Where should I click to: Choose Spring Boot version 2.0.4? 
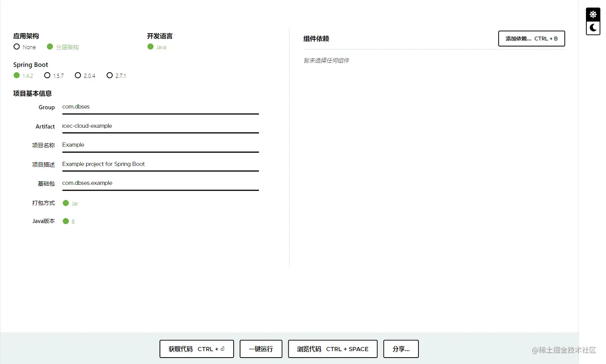85,75
